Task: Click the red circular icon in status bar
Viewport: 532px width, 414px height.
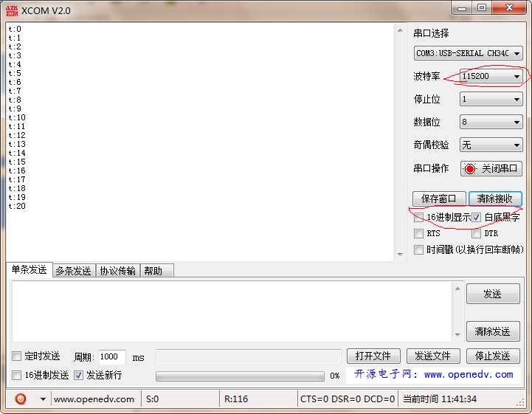Action: coord(21,399)
